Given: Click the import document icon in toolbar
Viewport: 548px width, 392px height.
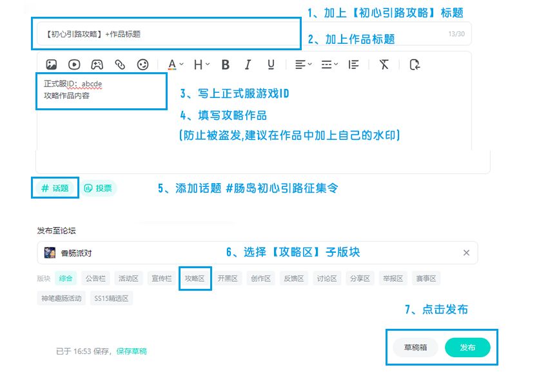Looking at the screenshot, I should click(x=415, y=64).
